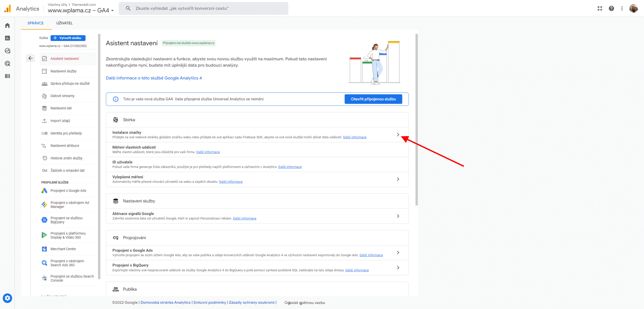The height and width of the screenshot is (309, 644).
Task: Click the user profile avatar
Action: [634, 8]
